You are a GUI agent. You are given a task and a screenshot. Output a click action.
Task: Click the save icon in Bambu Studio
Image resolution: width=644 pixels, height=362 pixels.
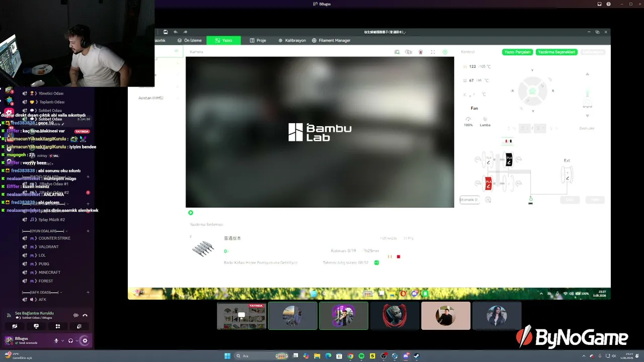(166, 32)
